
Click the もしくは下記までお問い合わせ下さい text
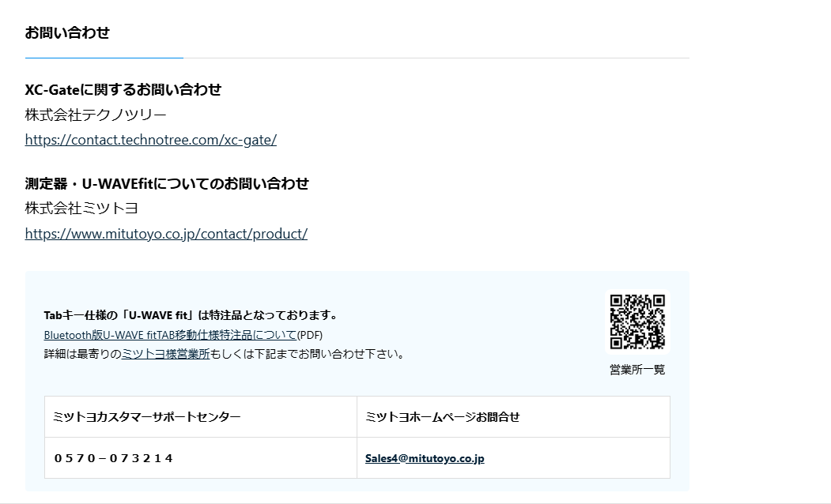coord(308,354)
